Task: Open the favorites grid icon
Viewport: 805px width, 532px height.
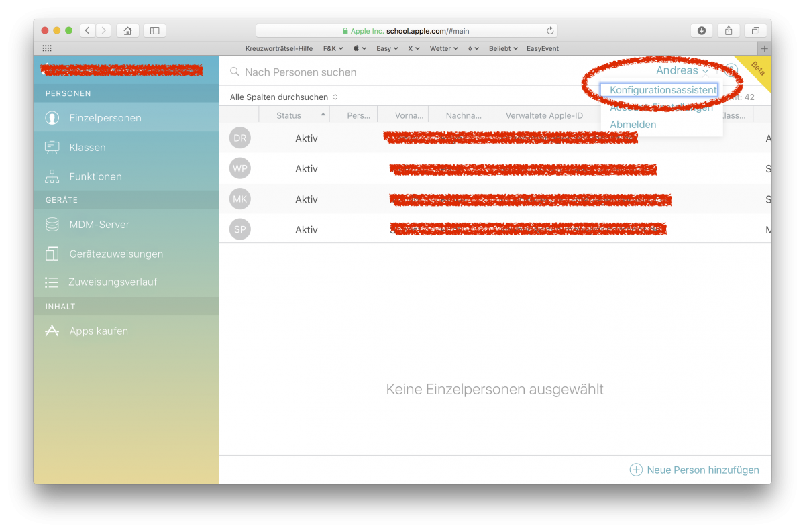Action: (47, 48)
